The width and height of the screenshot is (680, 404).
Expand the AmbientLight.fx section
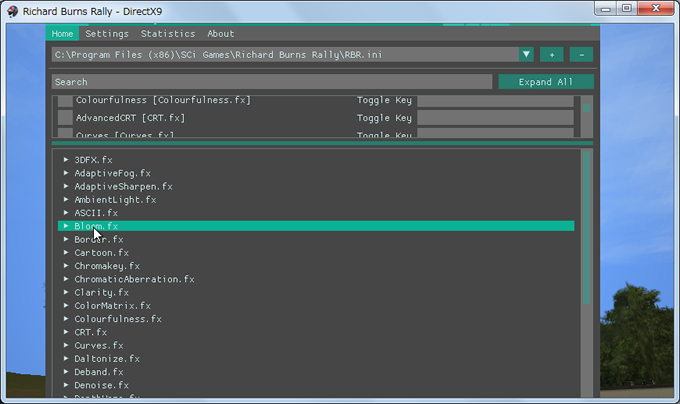[66, 199]
